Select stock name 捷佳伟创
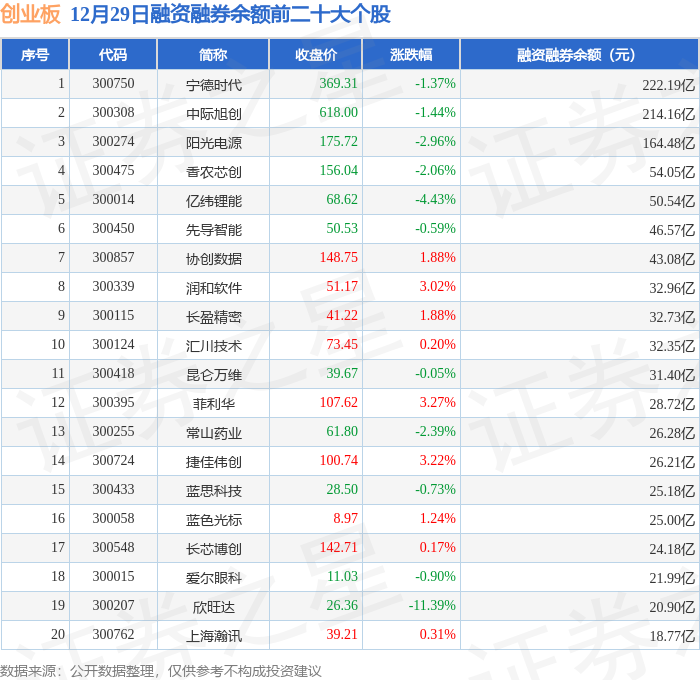Image resolution: width=700 pixels, height=680 pixels. tap(214, 462)
